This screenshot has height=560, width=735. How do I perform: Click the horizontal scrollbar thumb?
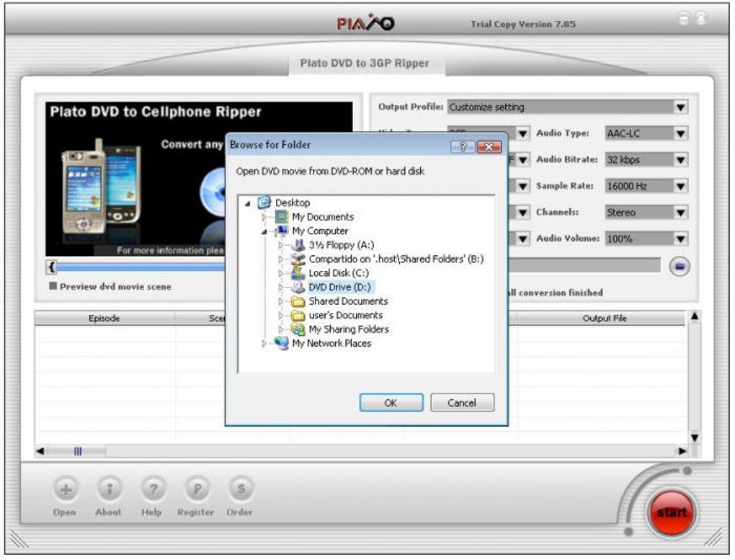click(x=78, y=451)
